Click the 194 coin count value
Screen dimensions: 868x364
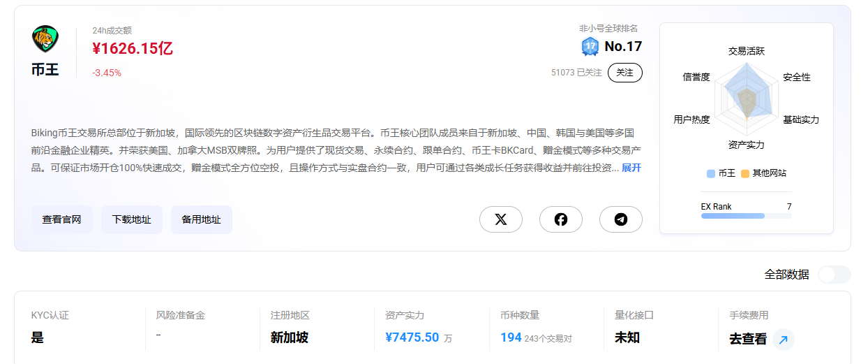(x=511, y=337)
